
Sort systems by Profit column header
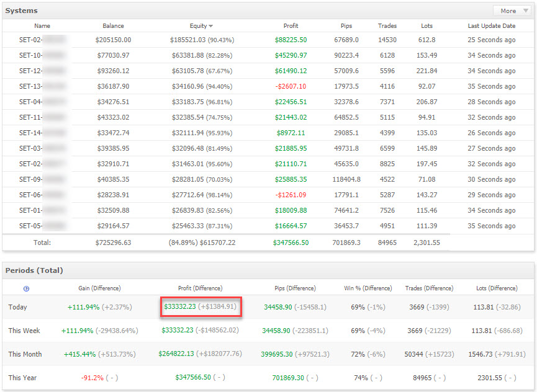tap(291, 25)
